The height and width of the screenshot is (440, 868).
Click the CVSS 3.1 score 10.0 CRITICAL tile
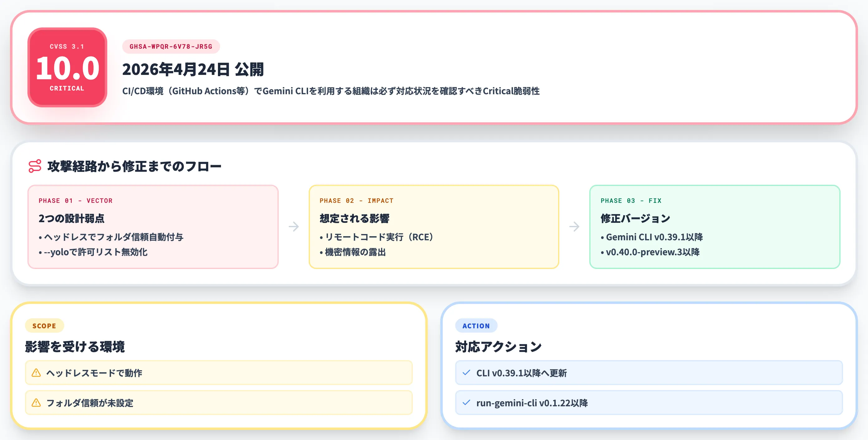(x=67, y=67)
